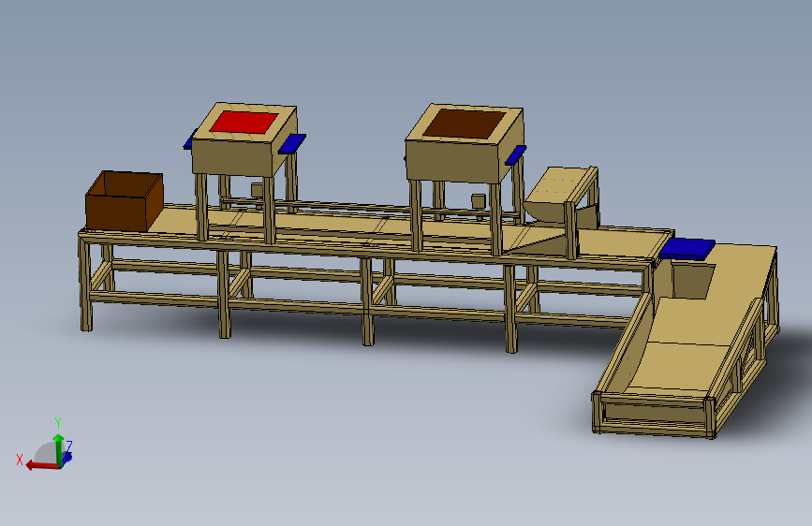Click the Y label of the triad
The image size is (812, 526).
58,423
